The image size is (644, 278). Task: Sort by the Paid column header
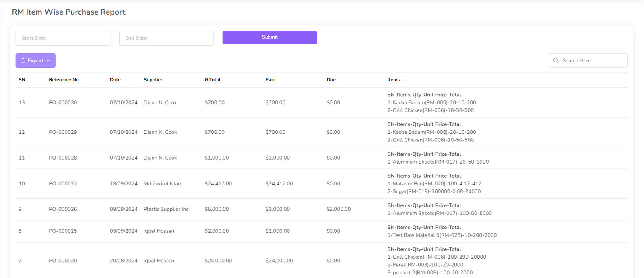pyautogui.click(x=270, y=80)
